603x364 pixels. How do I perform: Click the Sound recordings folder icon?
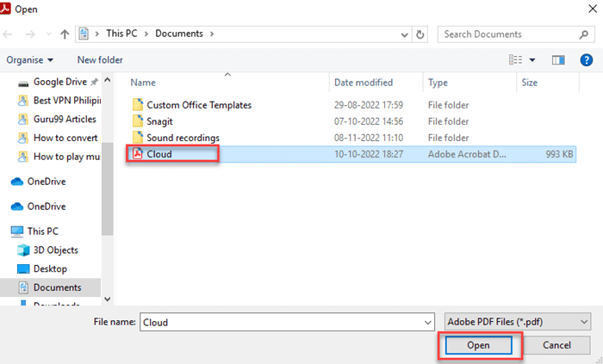138,137
